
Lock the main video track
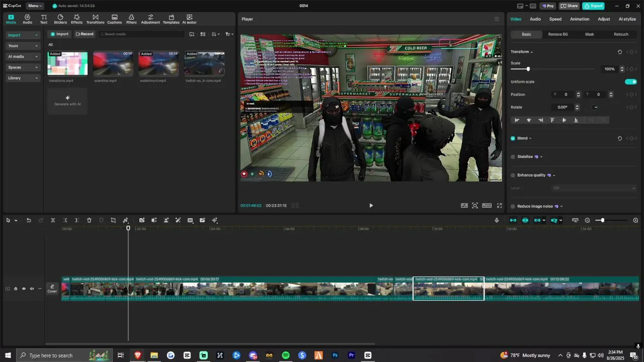16,289
